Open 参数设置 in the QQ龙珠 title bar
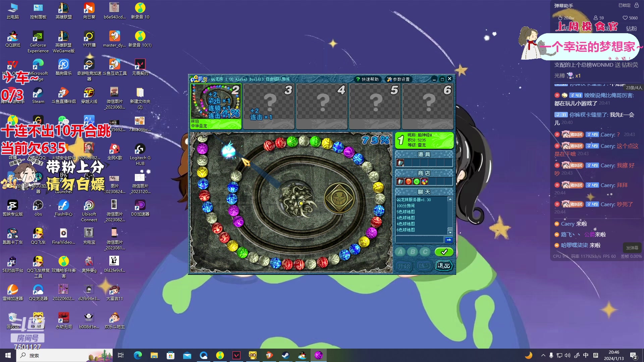This screenshot has height=362, width=644. coord(398,79)
